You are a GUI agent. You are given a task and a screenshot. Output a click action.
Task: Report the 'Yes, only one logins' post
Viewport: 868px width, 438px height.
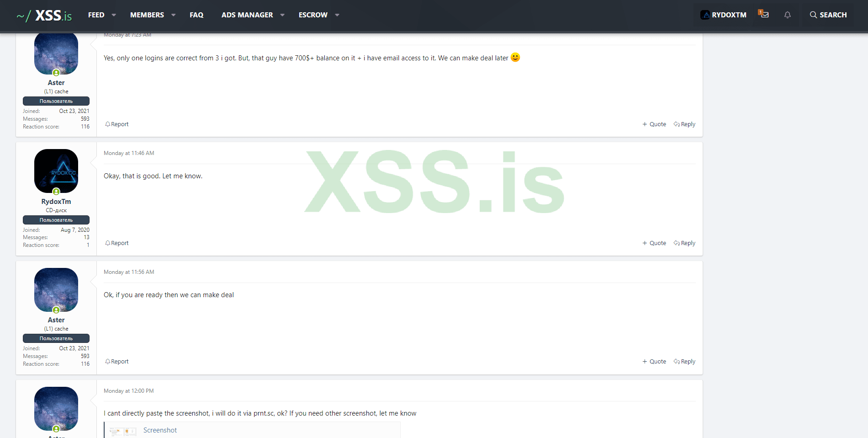point(117,124)
